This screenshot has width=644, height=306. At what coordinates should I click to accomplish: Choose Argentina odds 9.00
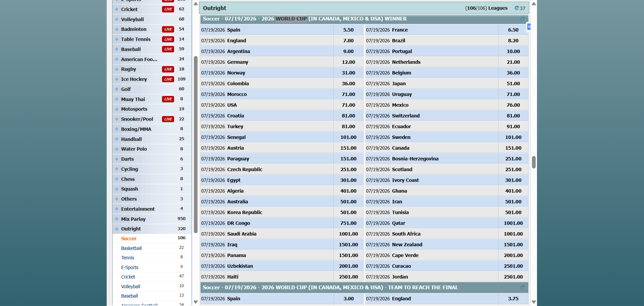348,51
